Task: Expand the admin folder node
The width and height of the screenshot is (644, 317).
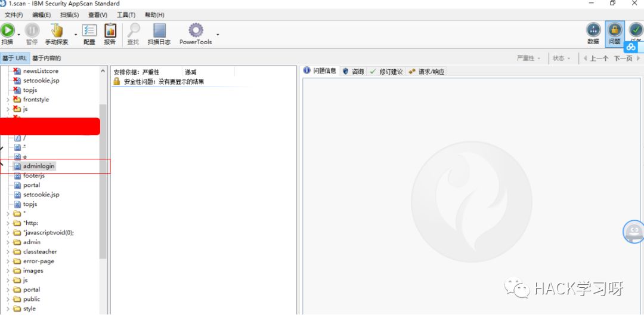Action: 8,242
